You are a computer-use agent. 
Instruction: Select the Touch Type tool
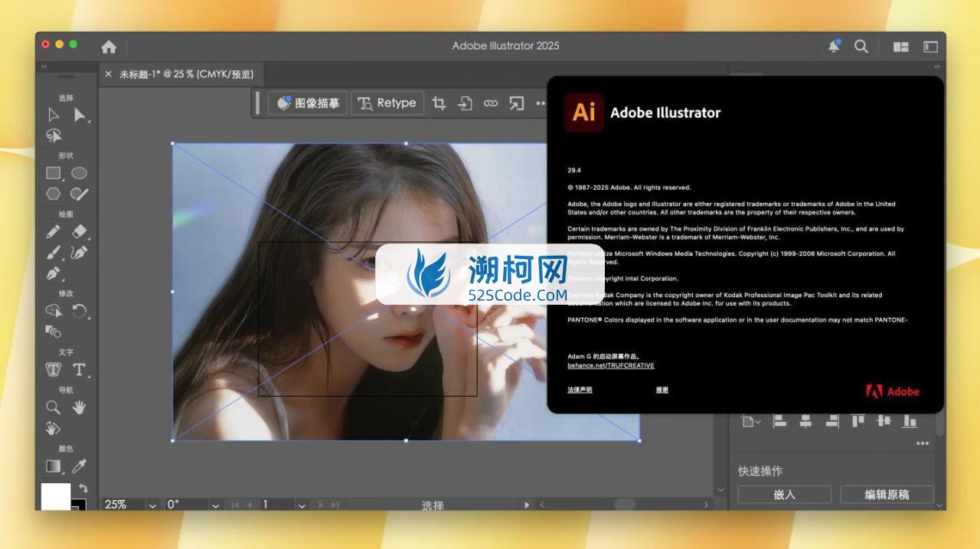click(54, 370)
